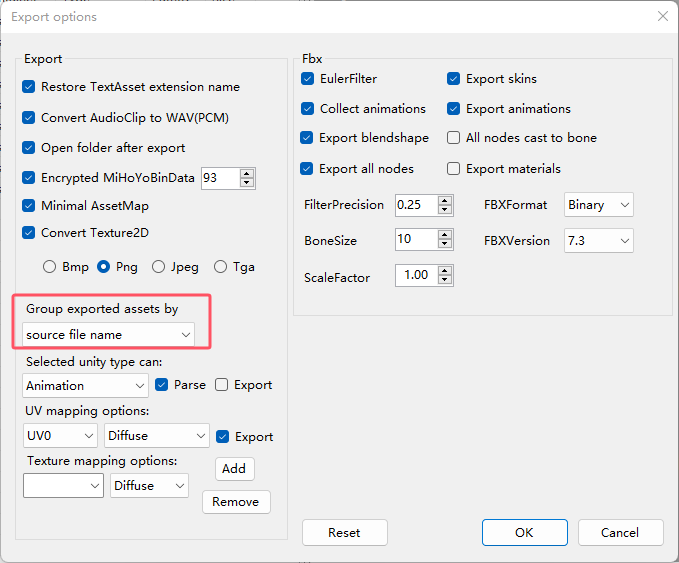Viewport: 679px width, 563px height.
Task: Click the Remove button
Action: point(236,502)
